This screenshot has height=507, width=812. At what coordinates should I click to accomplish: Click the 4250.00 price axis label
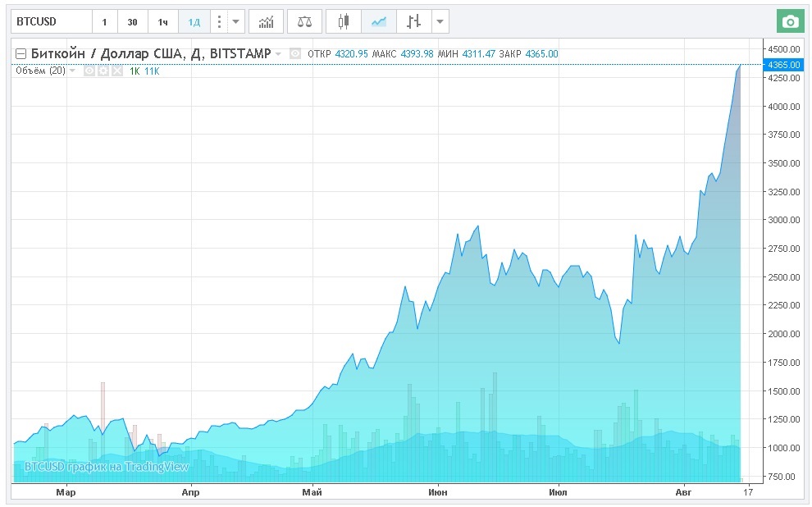tap(784, 78)
